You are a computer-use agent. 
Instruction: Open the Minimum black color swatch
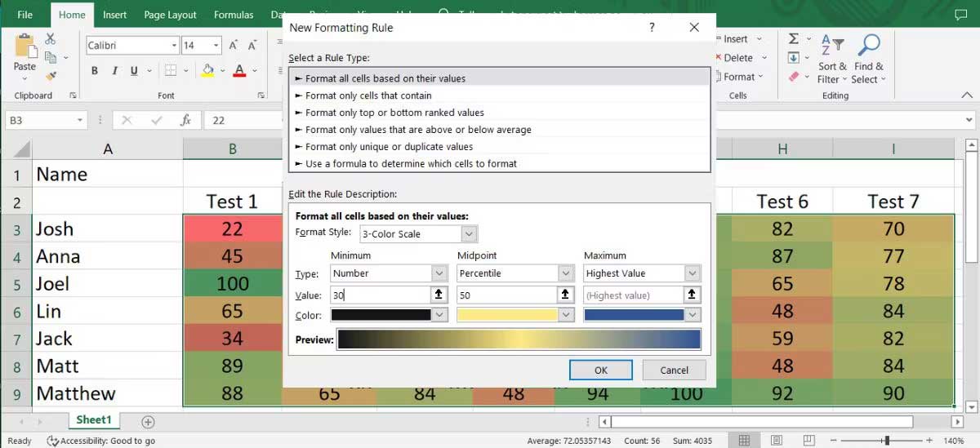[x=389, y=315]
